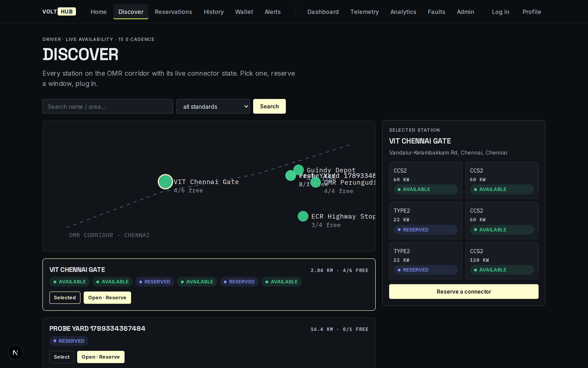Click the RESERVED badge on Probe Yard card
The image size is (588, 368).
point(69,341)
